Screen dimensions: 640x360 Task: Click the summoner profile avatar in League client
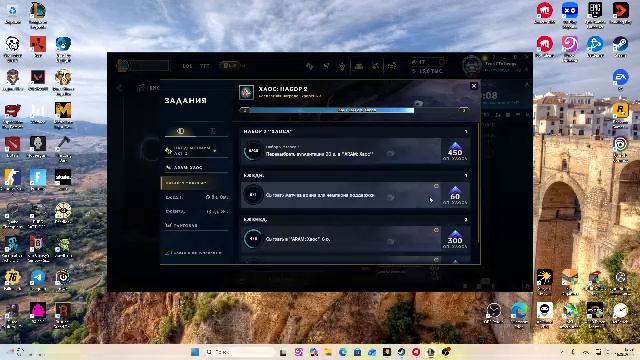472,65
